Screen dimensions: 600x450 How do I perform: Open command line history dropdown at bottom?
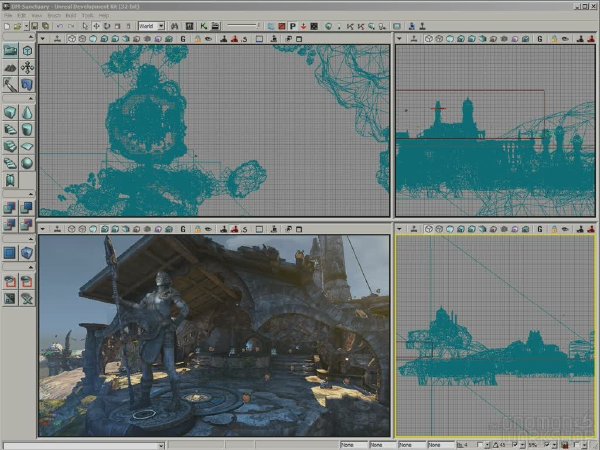coord(161,445)
